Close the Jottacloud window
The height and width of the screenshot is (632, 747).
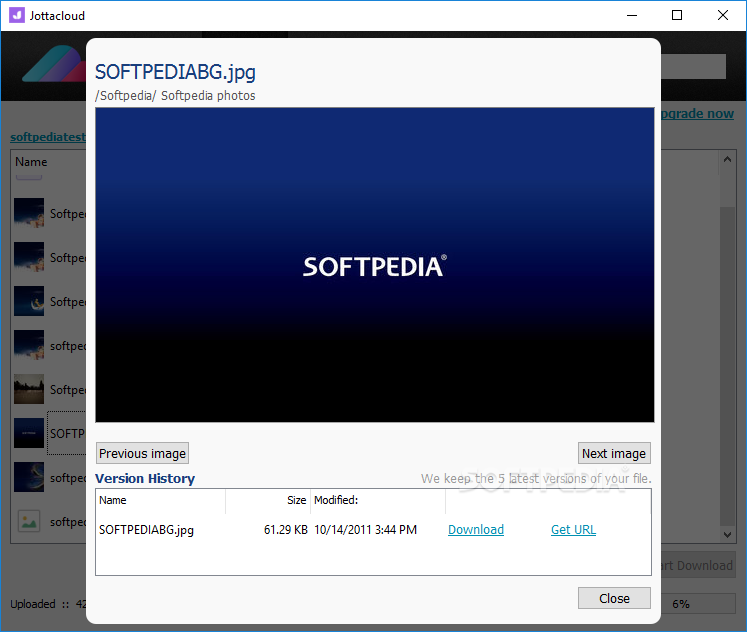click(723, 15)
